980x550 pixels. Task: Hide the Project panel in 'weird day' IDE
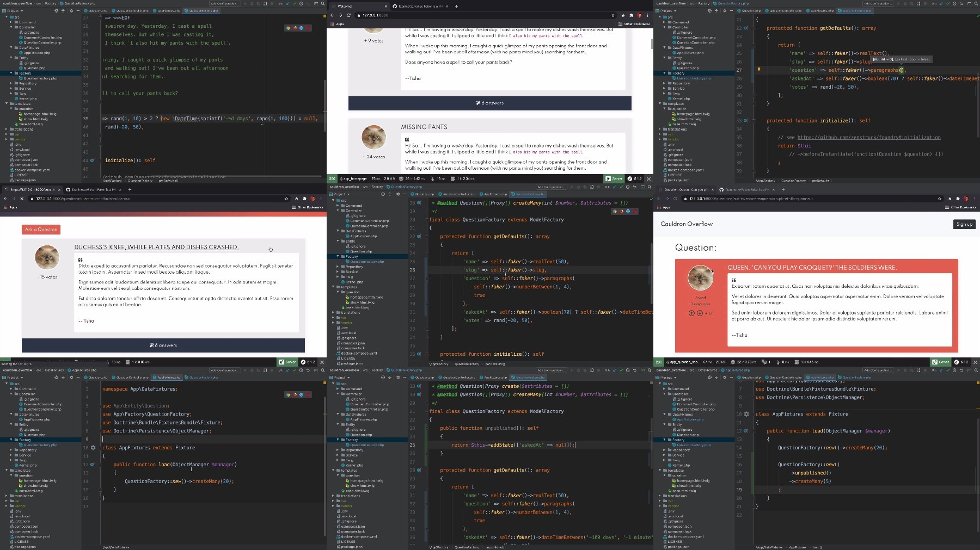78,10
